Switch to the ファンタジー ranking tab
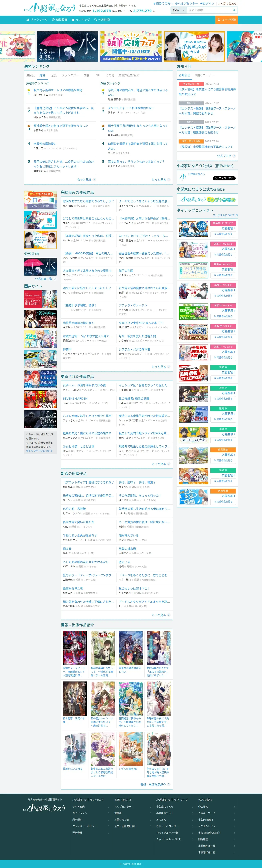Screen dimensions: 262x868 (x=70, y=75)
